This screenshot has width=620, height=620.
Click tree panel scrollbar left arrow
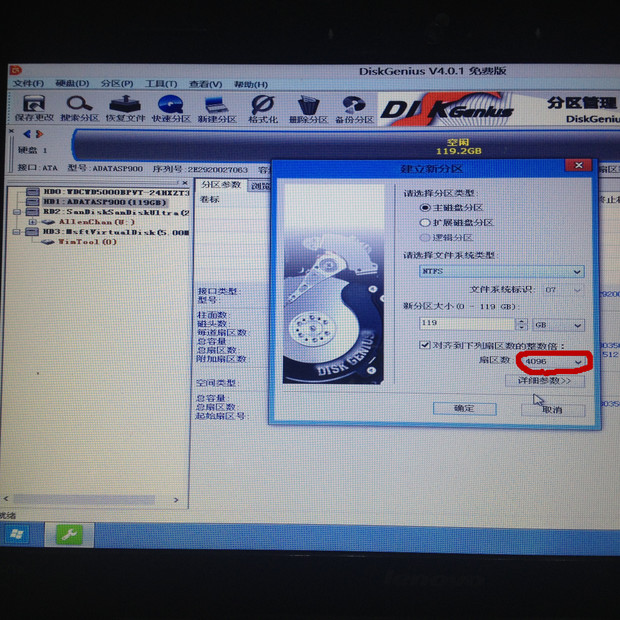[x=6, y=499]
